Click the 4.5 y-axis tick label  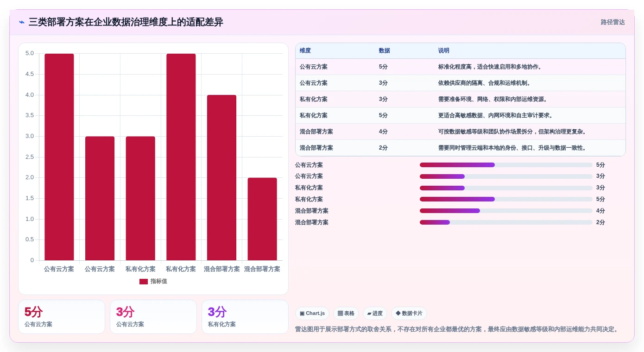[30, 74]
